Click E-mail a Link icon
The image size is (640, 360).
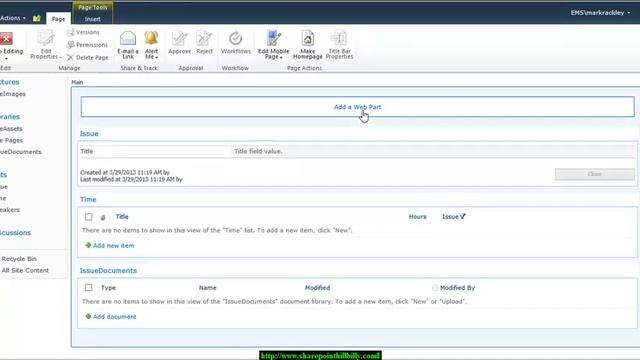[x=128, y=38]
